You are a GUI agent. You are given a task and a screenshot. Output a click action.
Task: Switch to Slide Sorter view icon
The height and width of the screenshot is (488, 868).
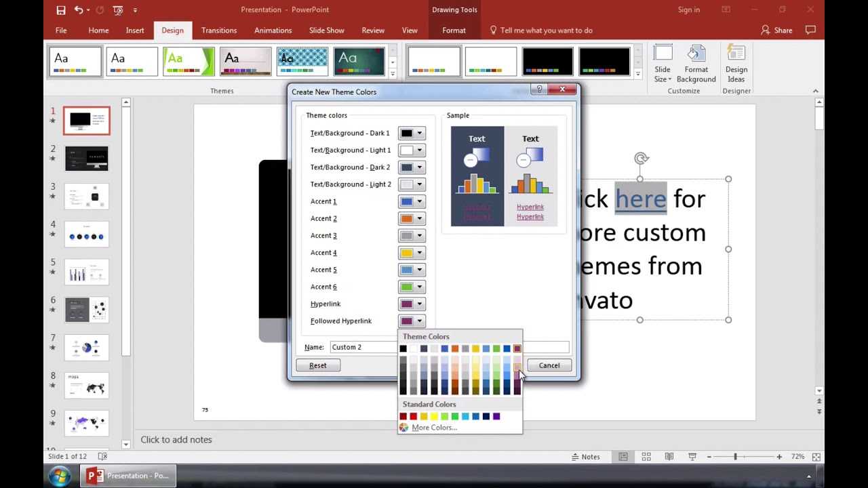click(646, 457)
